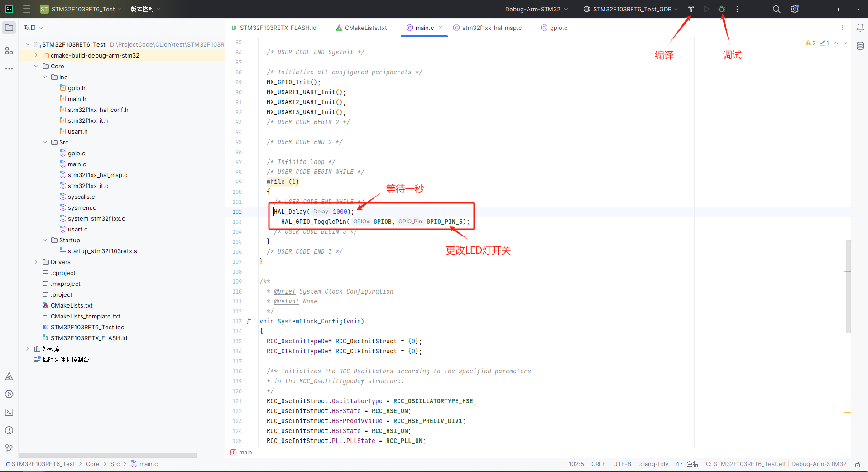This screenshot has width=868, height=472.
Task: Open IDE settings gear
Action: point(795,9)
